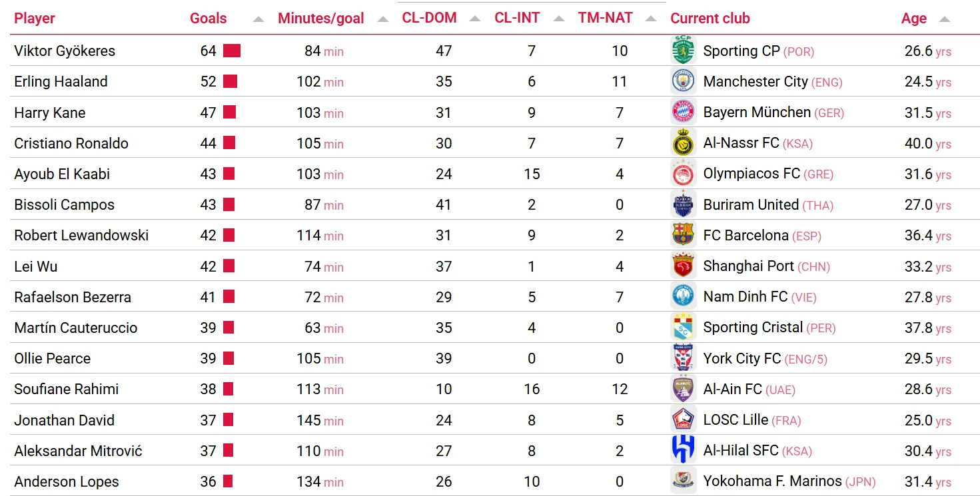Click the LOSC Lille club logo
Viewport: 980px width, 496px height.
click(683, 420)
